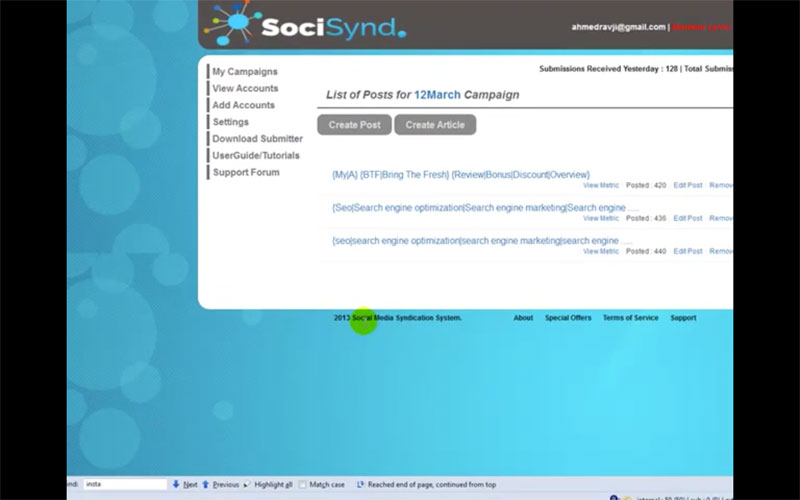This screenshot has height=500, width=800.
Task: Open the 12March campaign link
Action: [437, 95]
